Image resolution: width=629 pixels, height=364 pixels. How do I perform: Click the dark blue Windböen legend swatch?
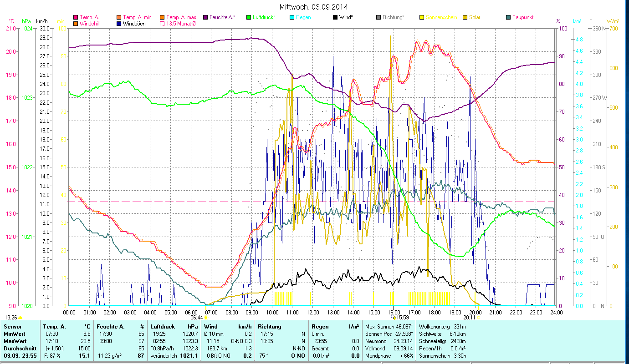click(119, 23)
